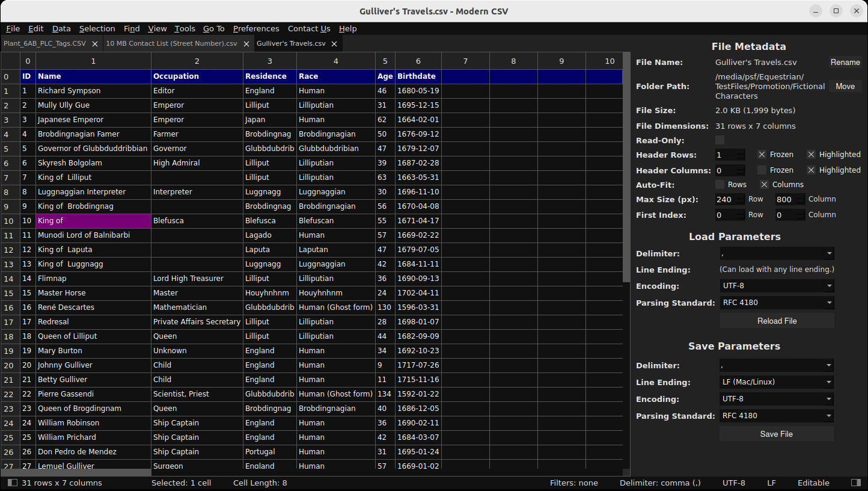The height and width of the screenshot is (491, 868).
Task: Open the Load Parameters Encoding dropdown
Action: pos(777,286)
